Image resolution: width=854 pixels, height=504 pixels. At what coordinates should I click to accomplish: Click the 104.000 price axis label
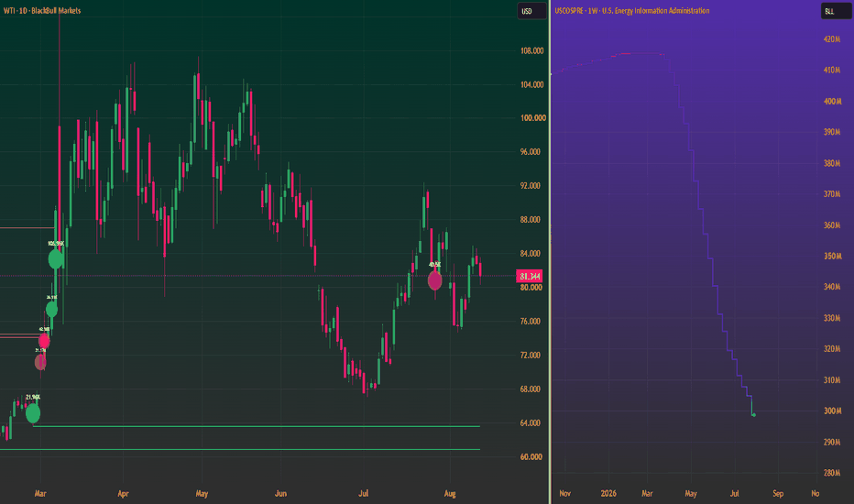[x=532, y=84]
